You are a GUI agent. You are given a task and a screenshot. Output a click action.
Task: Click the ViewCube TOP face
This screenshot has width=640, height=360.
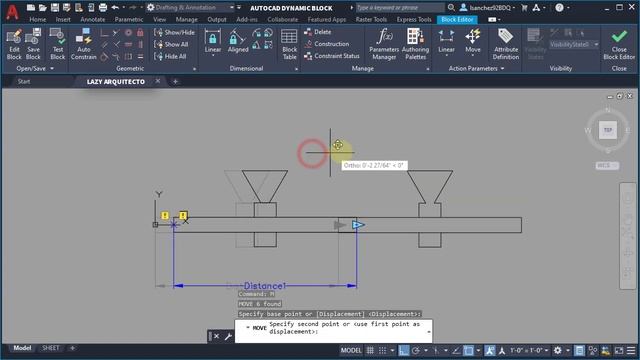(x=608, y=130)
